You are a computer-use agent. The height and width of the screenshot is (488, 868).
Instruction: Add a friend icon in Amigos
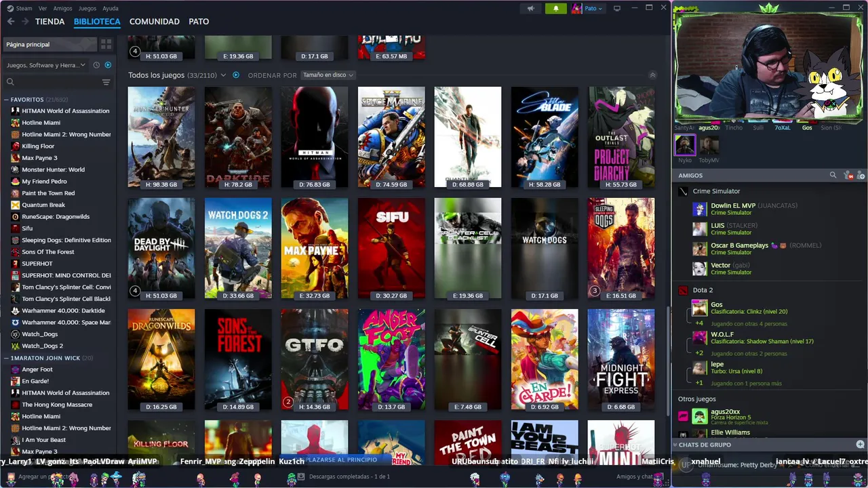[861, 175]
